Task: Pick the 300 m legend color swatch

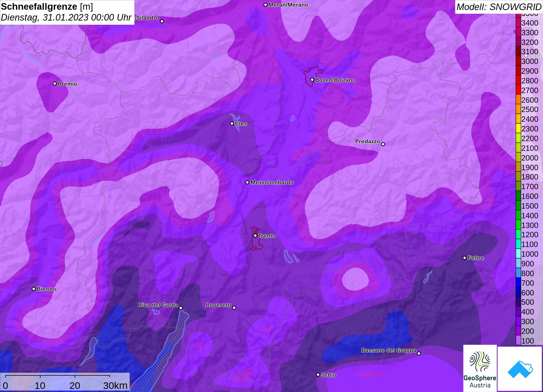Action: click(518, 321)
